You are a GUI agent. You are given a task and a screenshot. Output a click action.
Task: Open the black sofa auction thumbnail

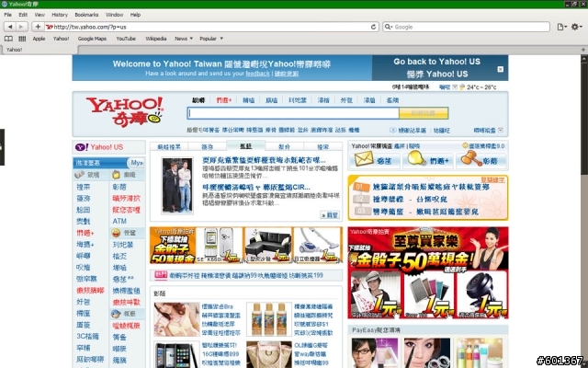pyautogui.click(x=267, y=245)
